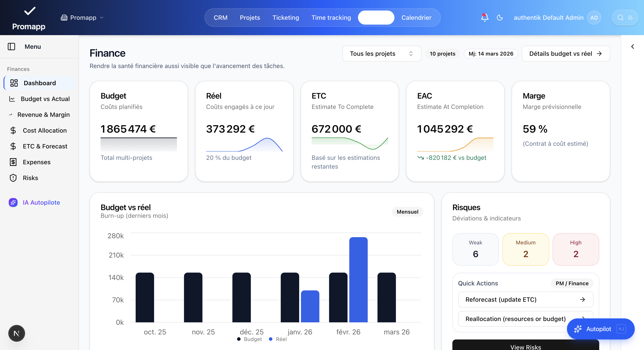Click -820 182 € vs budget text
This screenshot has width=644, height=350.
click(456, 158)
